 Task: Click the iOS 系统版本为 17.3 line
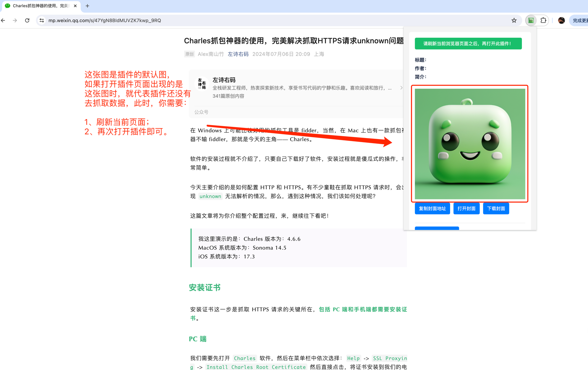226,256
